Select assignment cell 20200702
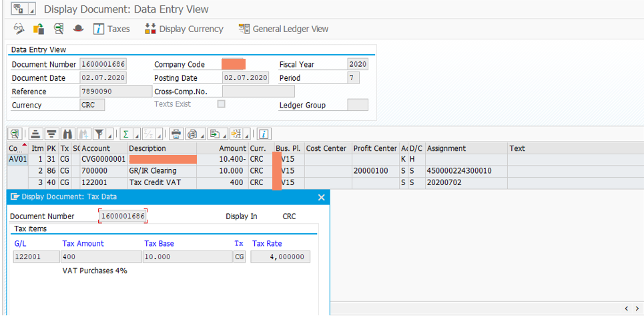The image size is (644, 316). pyautogui.click(x=466, y=182)
